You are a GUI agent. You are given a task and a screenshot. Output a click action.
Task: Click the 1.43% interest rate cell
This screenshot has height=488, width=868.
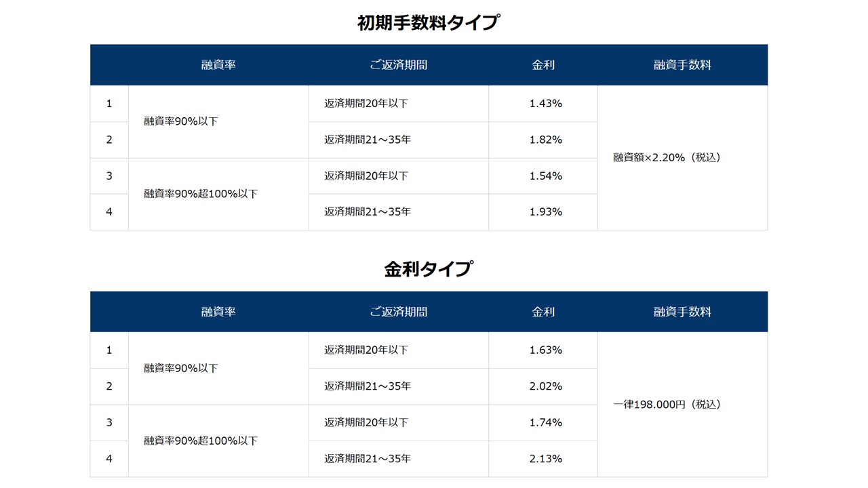[545, 104]
